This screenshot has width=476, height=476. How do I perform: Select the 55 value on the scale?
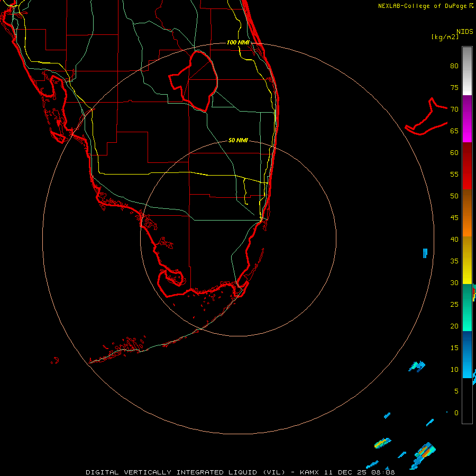(454, 174)
